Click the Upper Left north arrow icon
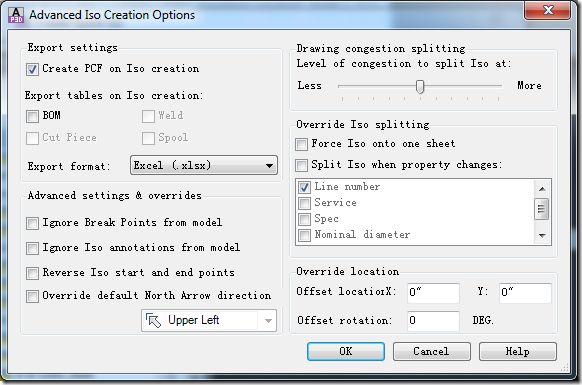582x385 pixels. (x=154, y=320)
